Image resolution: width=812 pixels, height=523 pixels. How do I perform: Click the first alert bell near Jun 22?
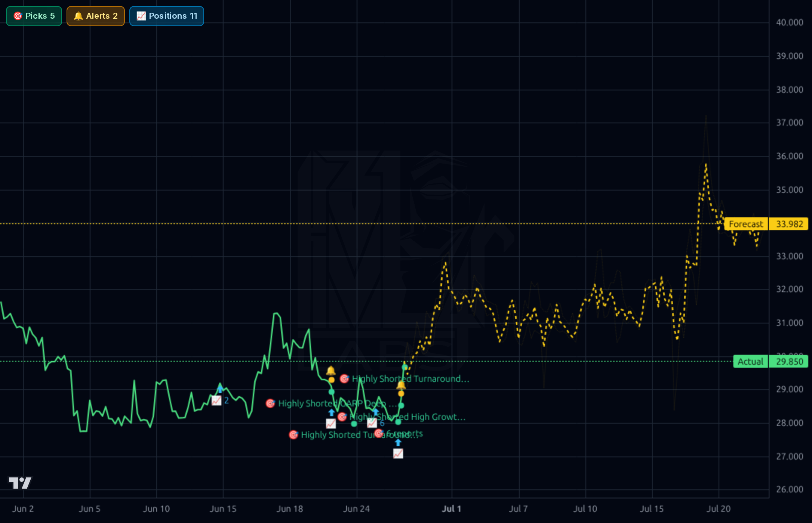click(331, 371)
